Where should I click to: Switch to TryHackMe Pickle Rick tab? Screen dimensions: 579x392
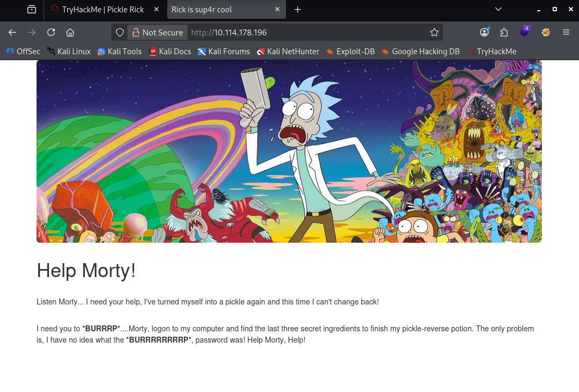point(102,10)
